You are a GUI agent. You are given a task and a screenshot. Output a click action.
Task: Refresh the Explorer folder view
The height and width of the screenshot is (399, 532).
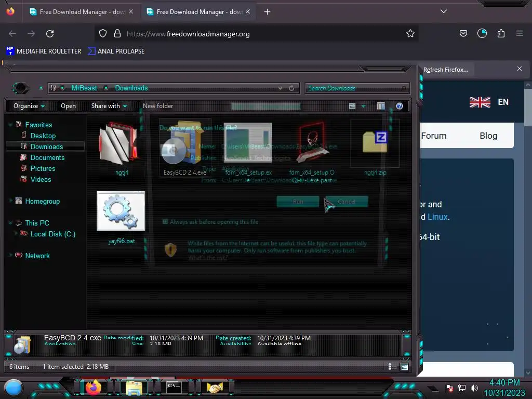[x=291, y=88]
